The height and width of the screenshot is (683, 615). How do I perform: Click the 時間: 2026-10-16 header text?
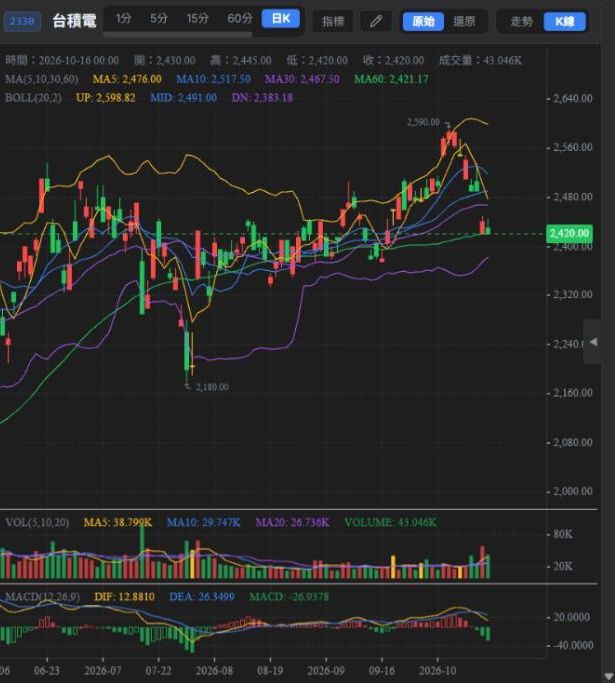(x=62, y=60)
